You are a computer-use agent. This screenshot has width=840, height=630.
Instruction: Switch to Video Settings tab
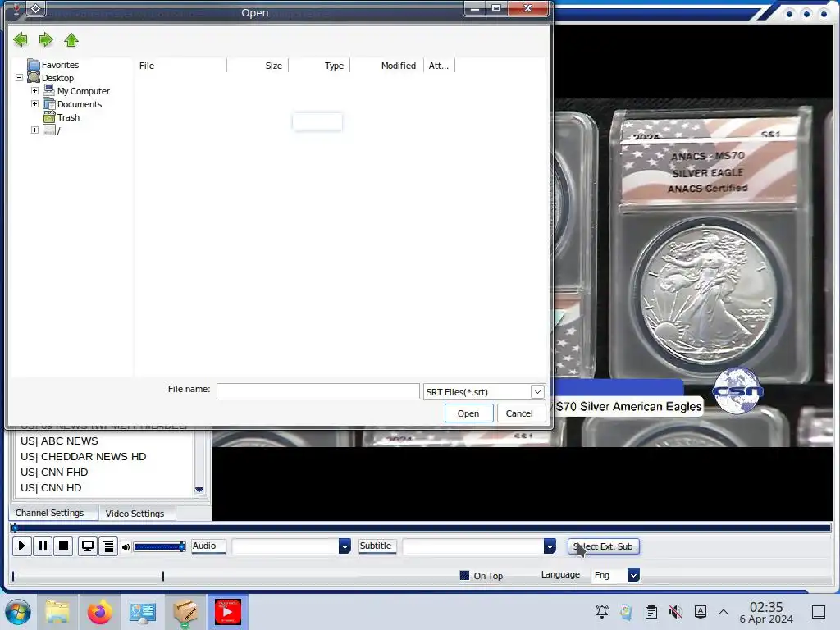coord(135,514)
